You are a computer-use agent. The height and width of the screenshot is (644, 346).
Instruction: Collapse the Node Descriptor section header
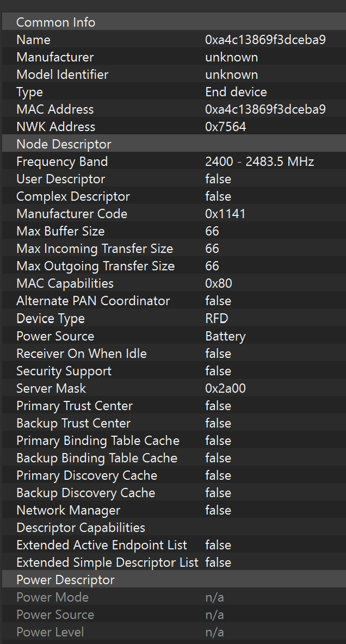point(64,144)
